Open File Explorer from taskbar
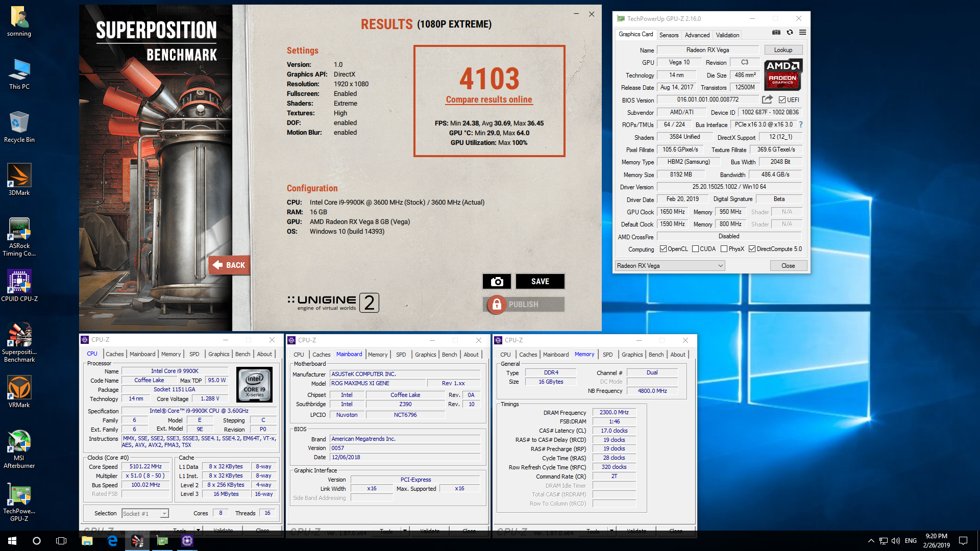Image resolution: width=980 pixels, height=551 pixels. (x=87, y=541)
